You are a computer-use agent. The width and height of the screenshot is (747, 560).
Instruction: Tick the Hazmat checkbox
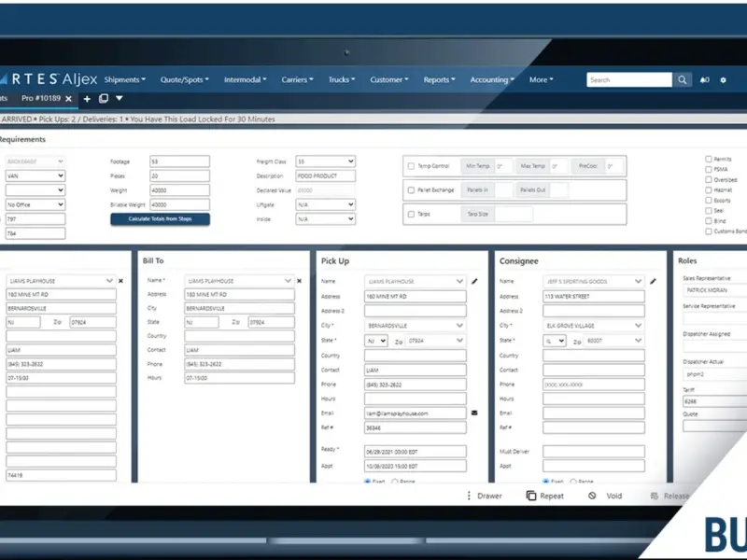pyautogui.click(x=709, y=190)
